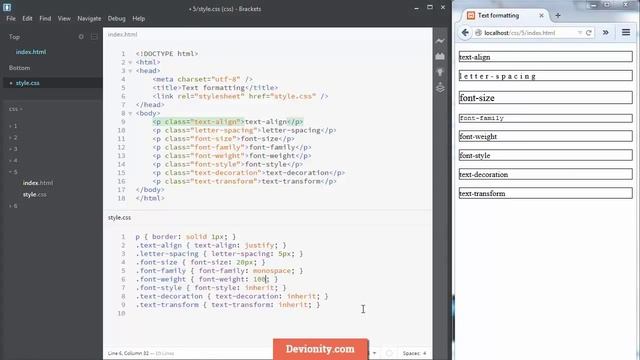
Task: Select the Text formatting browser tab
Action: point(505,16)
